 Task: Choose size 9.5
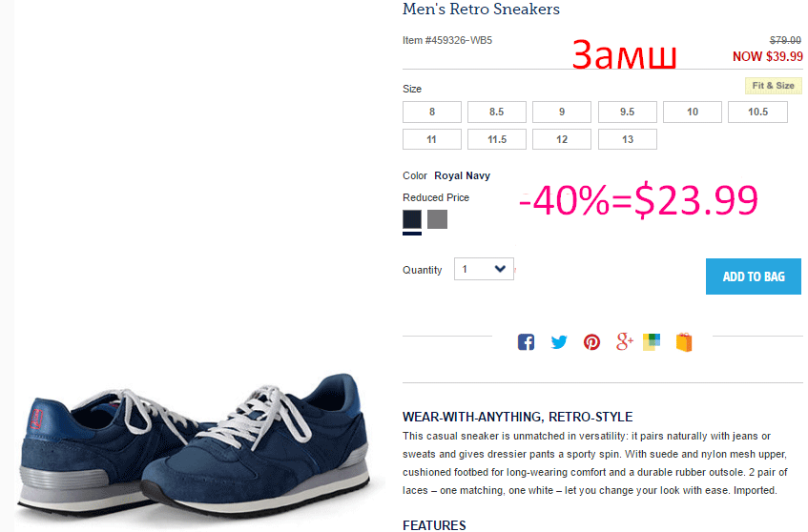(627, 112)
